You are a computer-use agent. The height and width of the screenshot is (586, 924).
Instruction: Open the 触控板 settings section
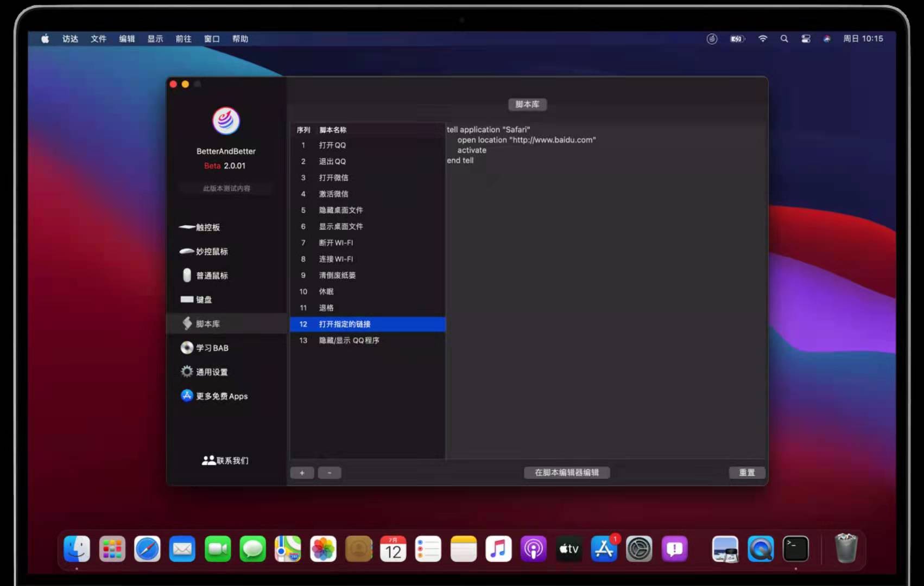click(x=208, y=227)
